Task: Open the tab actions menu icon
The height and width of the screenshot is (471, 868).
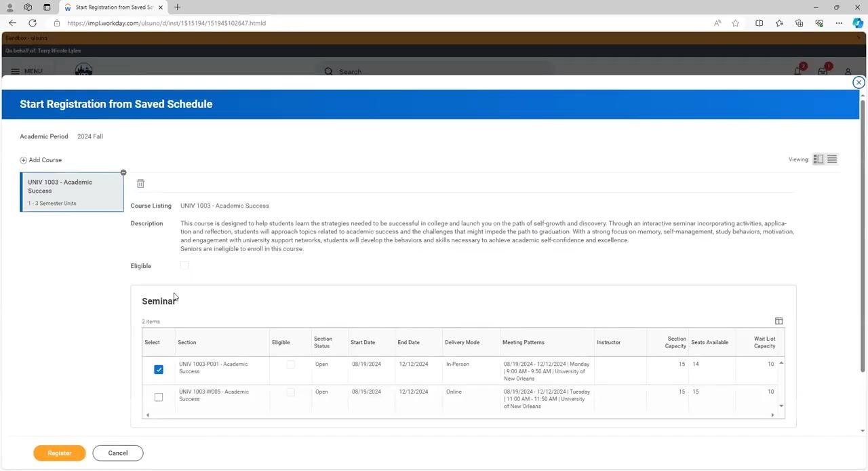Action: [x=47, y=7]
